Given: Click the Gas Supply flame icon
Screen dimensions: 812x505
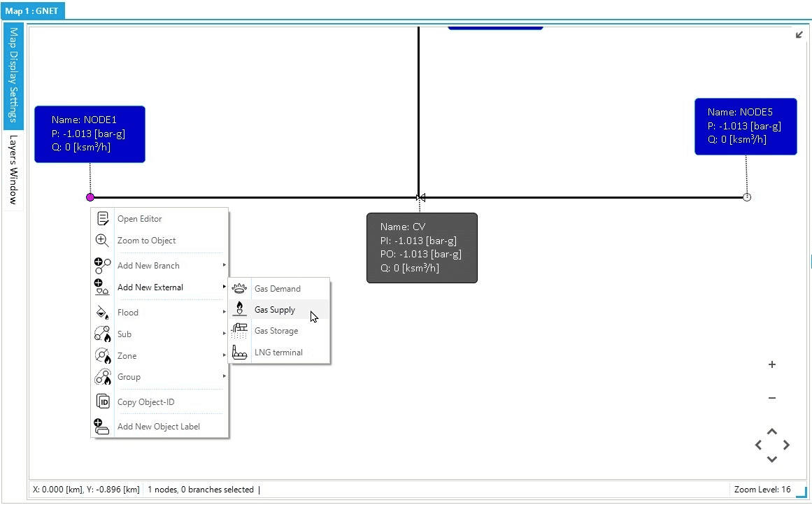Looking at the screenshot, I should coord(239,310).
